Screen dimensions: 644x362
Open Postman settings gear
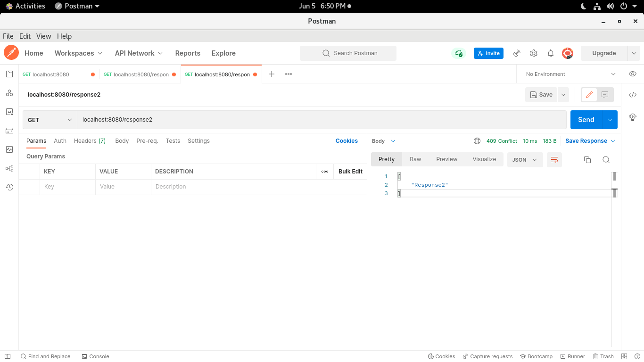533,53
